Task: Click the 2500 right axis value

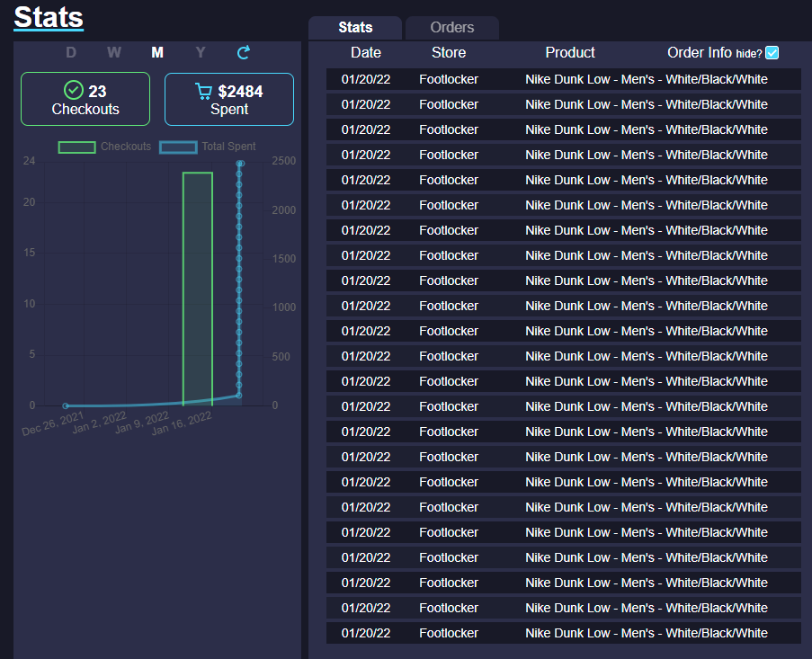Action: 284,161
